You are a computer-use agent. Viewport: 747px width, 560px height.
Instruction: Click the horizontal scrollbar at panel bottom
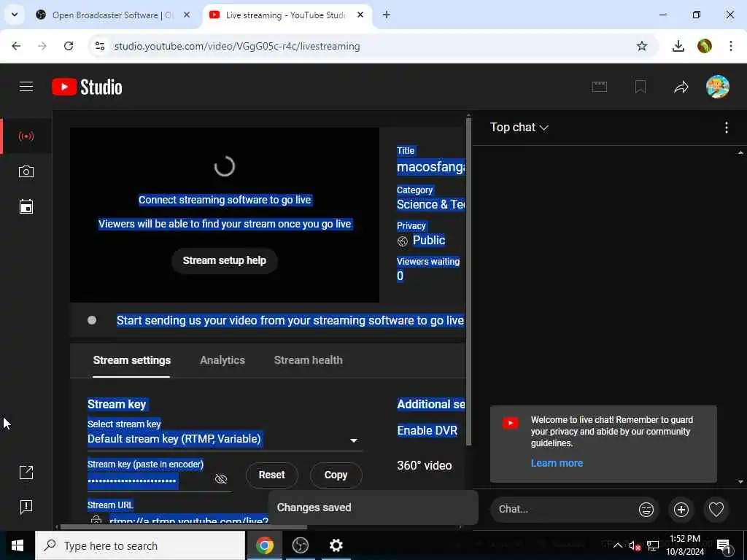pyautogui.click(x=184, y=526)
